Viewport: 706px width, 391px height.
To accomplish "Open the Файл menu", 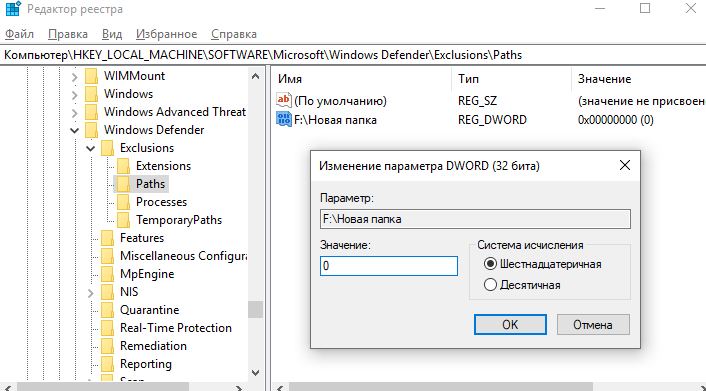I will pyautogui.click(x=19, y=34).
